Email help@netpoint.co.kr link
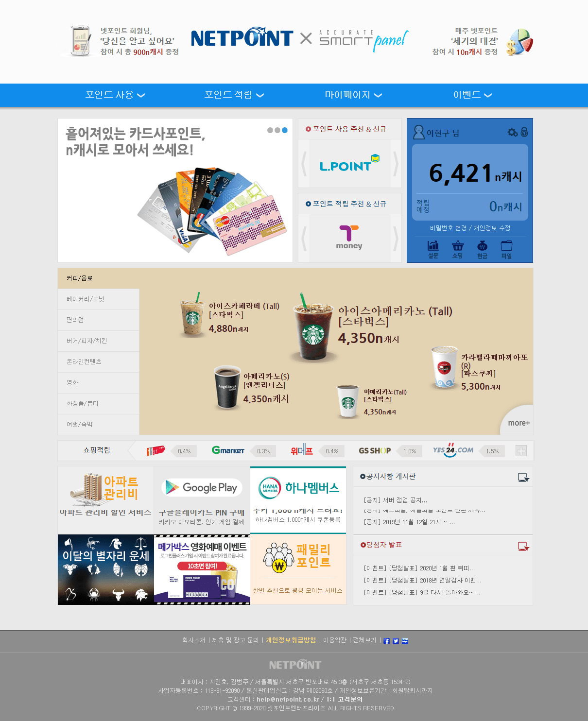Screen dimensions: 588x721 (288, 700)
